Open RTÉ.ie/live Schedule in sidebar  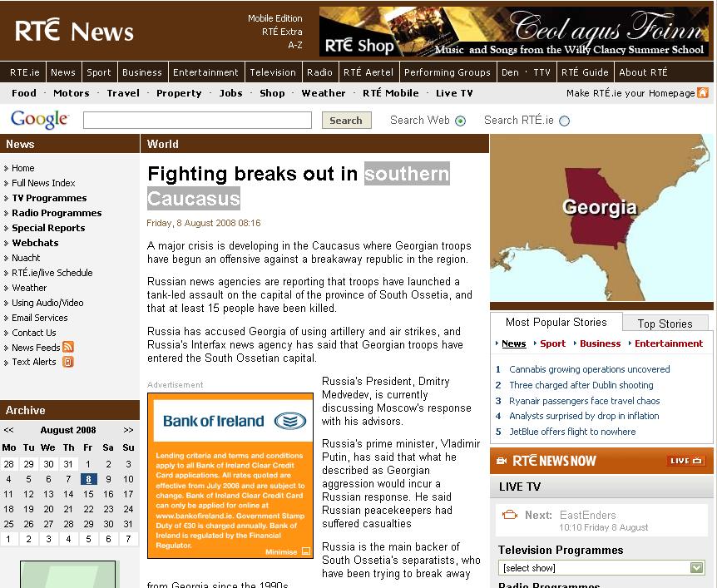pyautogui.click(x=52, y=273)
